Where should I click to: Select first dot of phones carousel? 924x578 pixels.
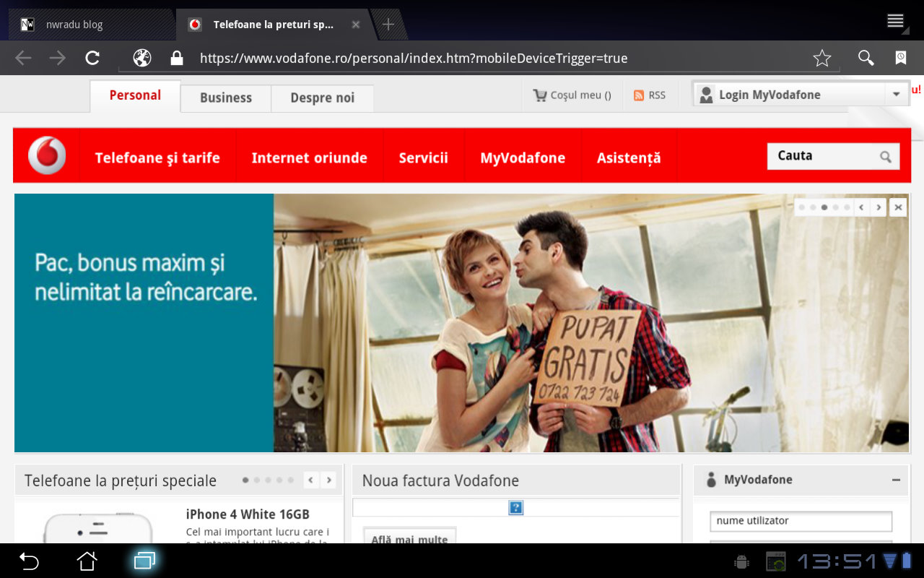(245, 480)
